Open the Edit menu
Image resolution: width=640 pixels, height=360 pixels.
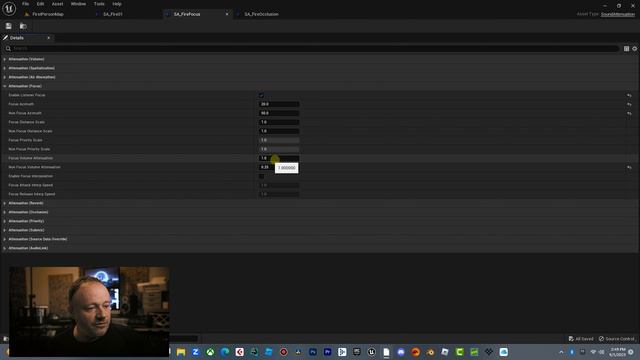point(40,4)
